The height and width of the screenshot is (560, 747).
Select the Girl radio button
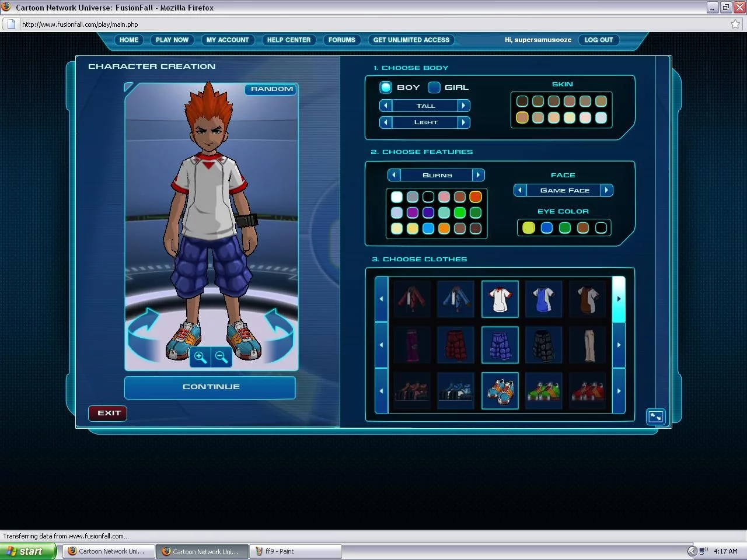click(x=434, y=87)
